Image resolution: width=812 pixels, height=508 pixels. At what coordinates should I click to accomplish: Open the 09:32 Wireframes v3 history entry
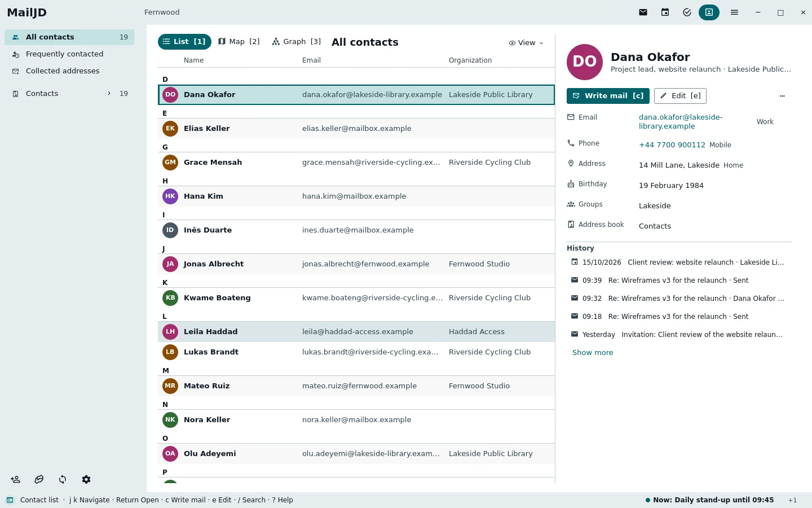click(x=679, y=299)
